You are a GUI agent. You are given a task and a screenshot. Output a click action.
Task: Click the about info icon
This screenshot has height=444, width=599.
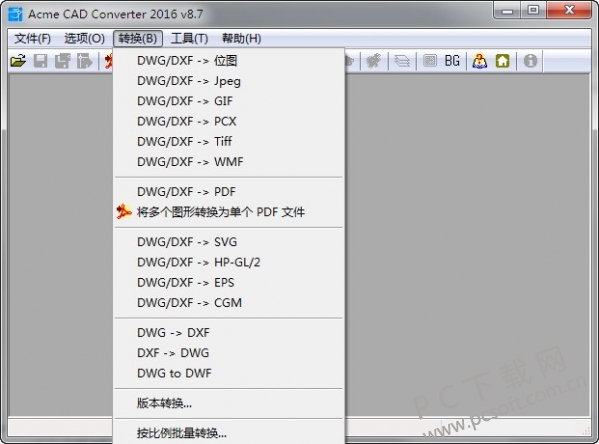(530, 61)
